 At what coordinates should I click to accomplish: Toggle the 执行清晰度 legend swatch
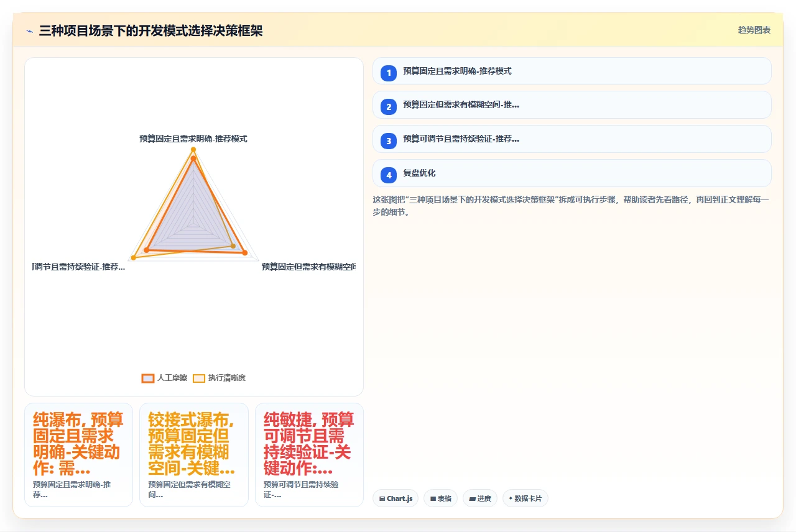[x=198, y=378]
